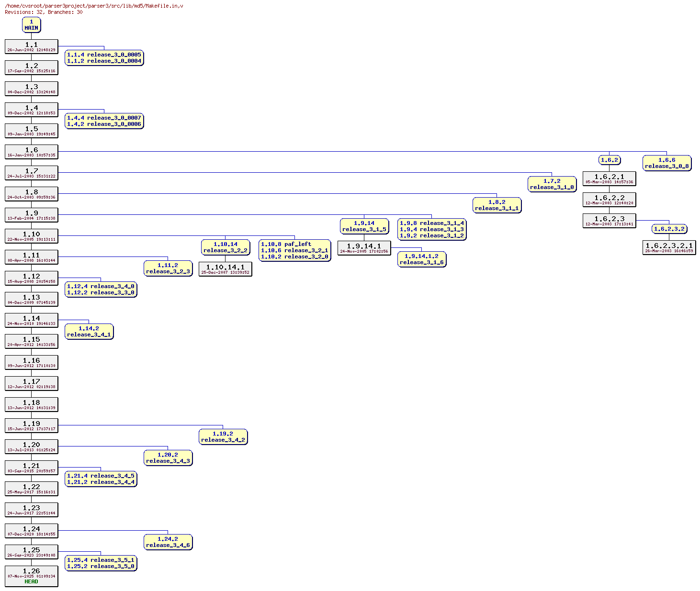The height and width of the screenshot is (591, 700).
Task: Open branch 1.11.2 release_3_2_3
Action: pos(168,268)
